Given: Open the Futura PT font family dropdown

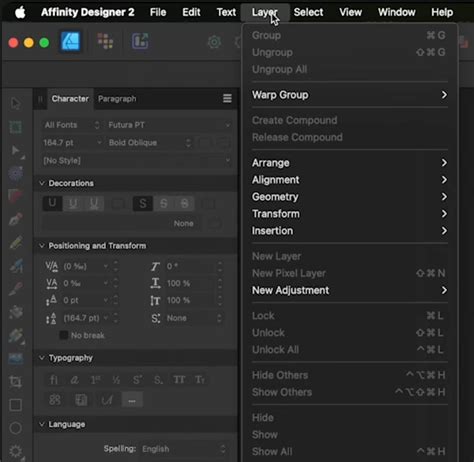Looking at the screenshot, I should click(169, 125).
